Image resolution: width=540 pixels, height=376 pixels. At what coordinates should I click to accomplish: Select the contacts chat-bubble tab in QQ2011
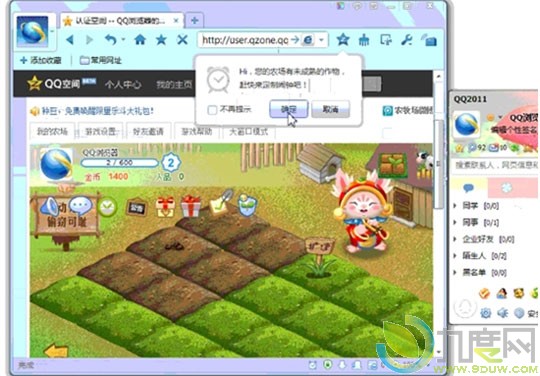coord(468,187)
